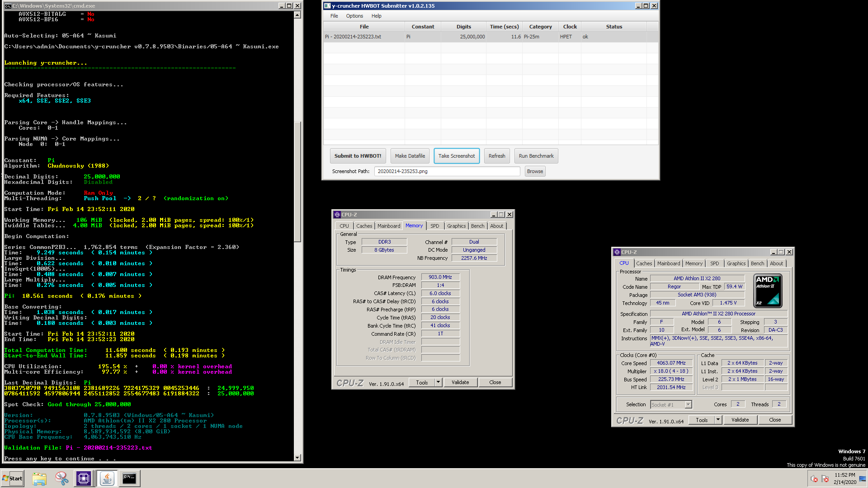Click the DRAM Frequency value 903.0 MHz
Image resolution: width=868 pixels, height=488 pixels.
coord(440,277)
